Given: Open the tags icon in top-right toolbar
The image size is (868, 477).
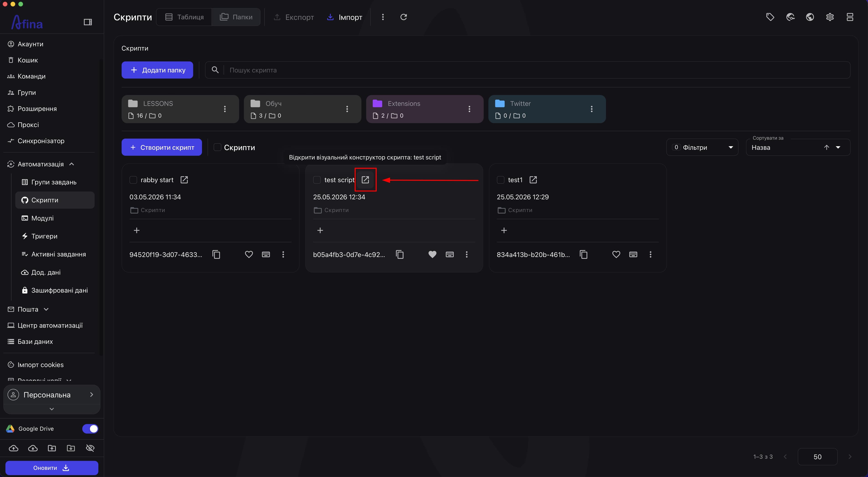Looking at the screenshot, I should pos(770,17).
